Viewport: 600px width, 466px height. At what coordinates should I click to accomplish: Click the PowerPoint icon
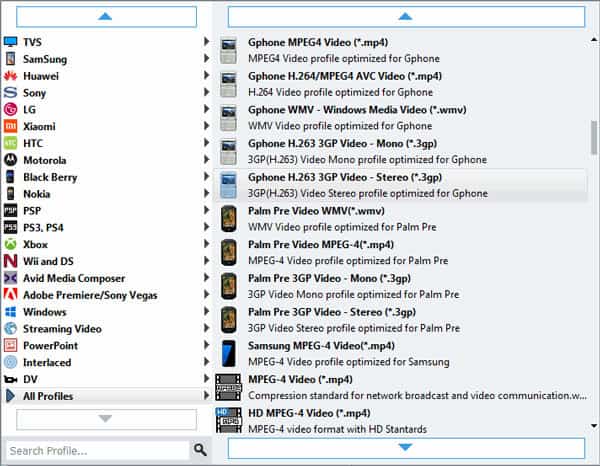pyautogui.click(x=10, y=345)
